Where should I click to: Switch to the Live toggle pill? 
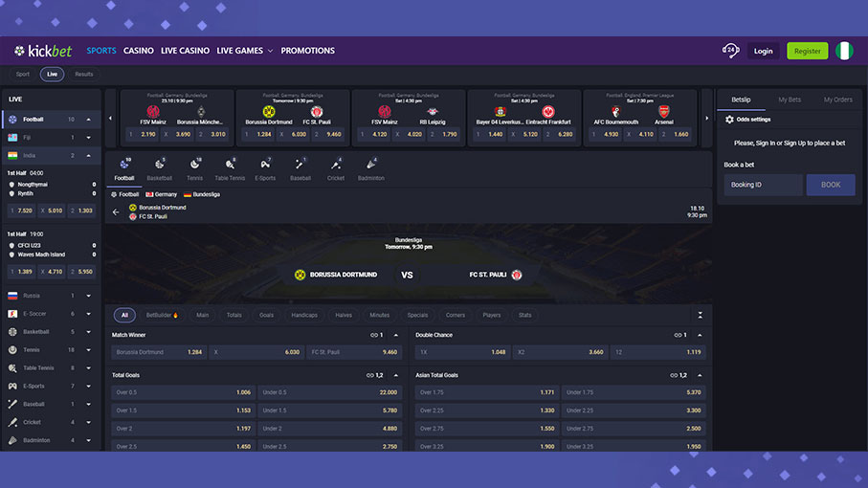(52, 74)
